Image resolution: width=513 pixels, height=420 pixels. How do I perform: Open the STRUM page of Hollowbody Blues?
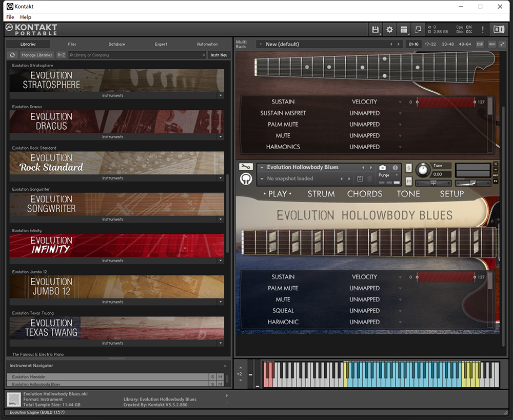tap(321, 194)
